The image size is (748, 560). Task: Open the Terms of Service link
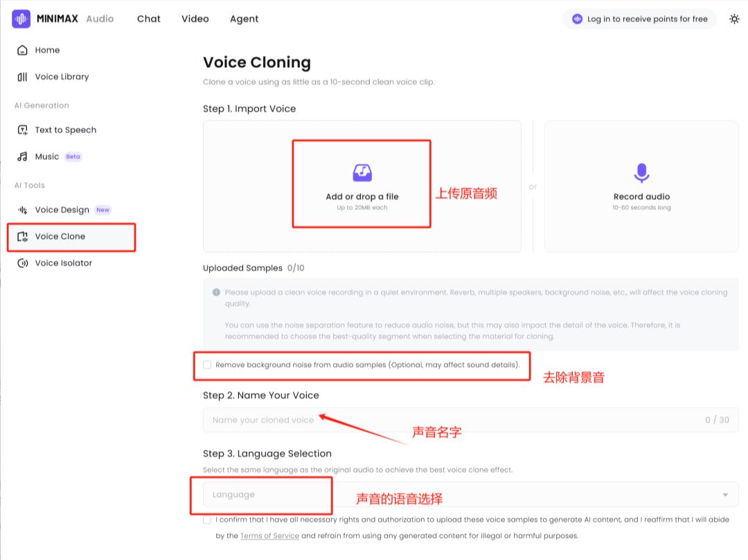click(269, 535)
